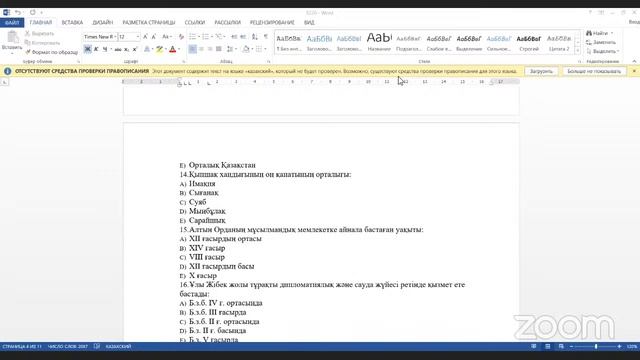Click the ЧИСЛО СЛОВ word count indicator
This screenshot has width=640, height=360.
click(68, 347)
